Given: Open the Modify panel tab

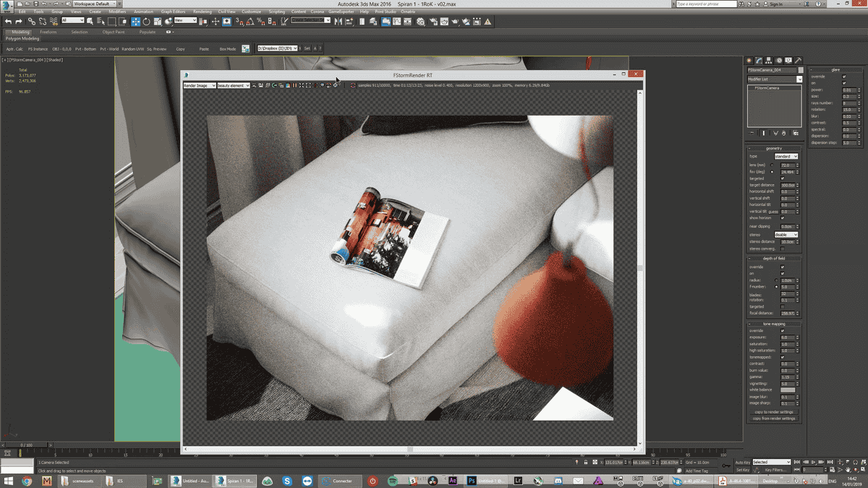Looking at the screenshot, I should (x=758, y=61).
